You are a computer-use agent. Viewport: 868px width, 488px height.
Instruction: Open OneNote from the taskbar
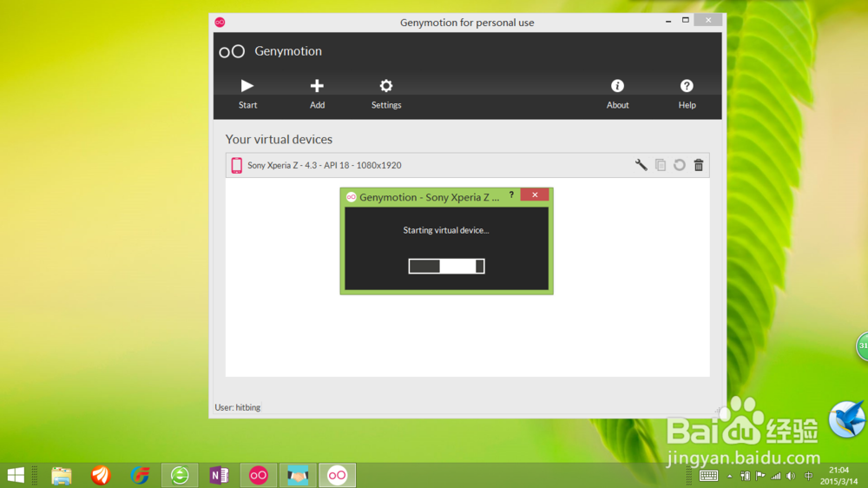(x=220, y=475)
